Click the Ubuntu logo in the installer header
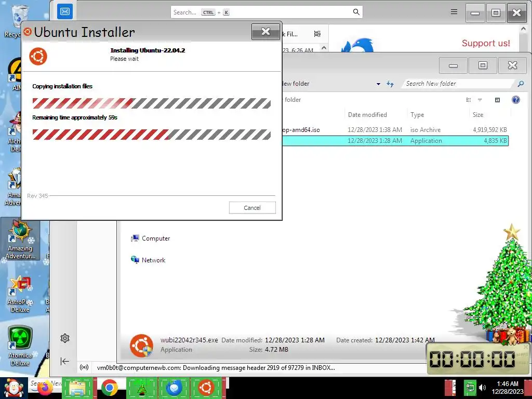Image resolution: width=532 pixels, height=399 pixels. (x=38, y=56)
